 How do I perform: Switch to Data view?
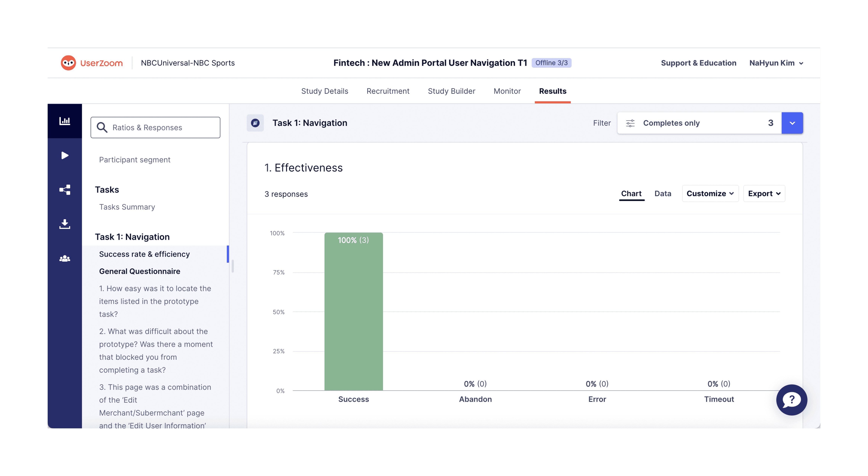click(662, 193)
